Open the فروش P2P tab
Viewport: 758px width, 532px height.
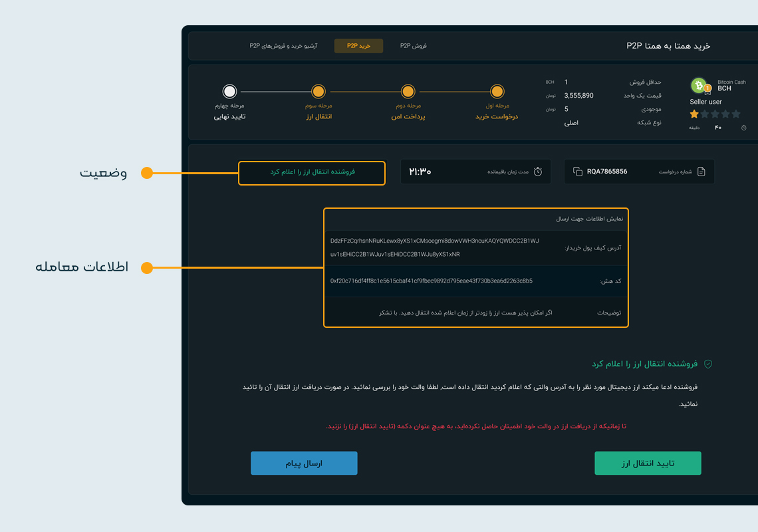pos(414,46)
